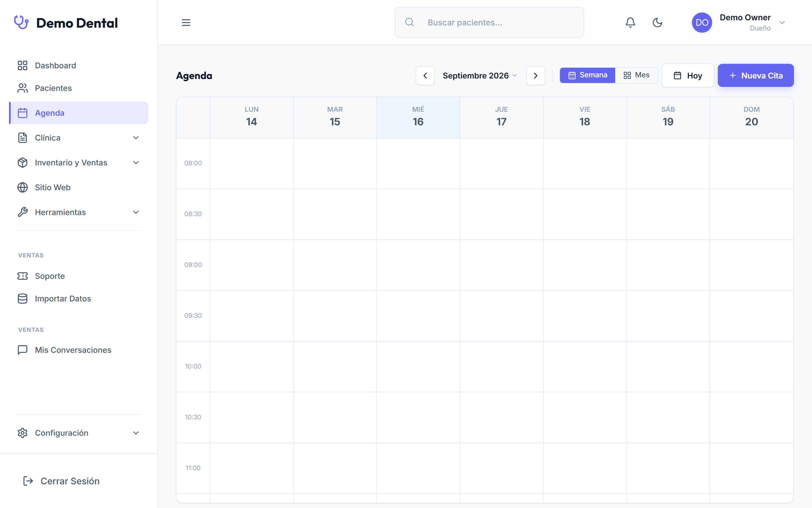
Task: Select the MIÉ 16 day header
Action: click(x=418, y=117)
